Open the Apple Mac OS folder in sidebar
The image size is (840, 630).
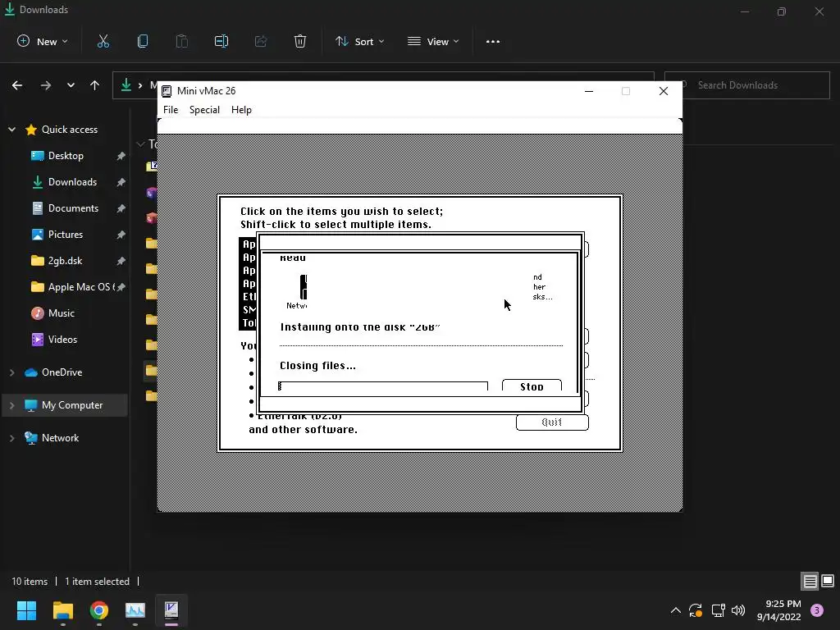[72, 287]
